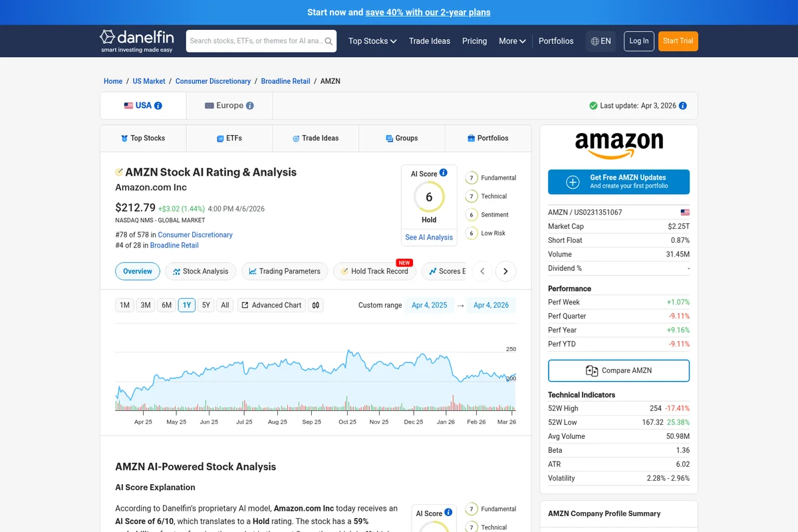
Task: Open the Top Stocks dropdown
Action: click(x=372, y=41)
